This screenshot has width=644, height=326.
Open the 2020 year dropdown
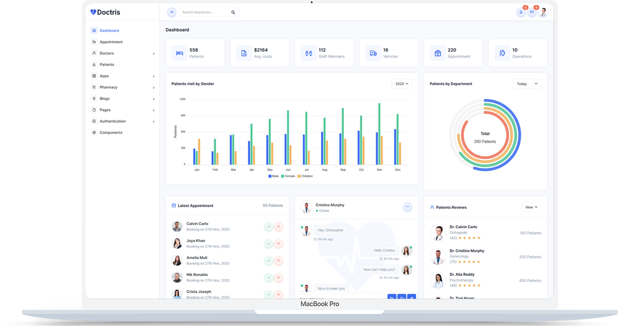[402, 84]
